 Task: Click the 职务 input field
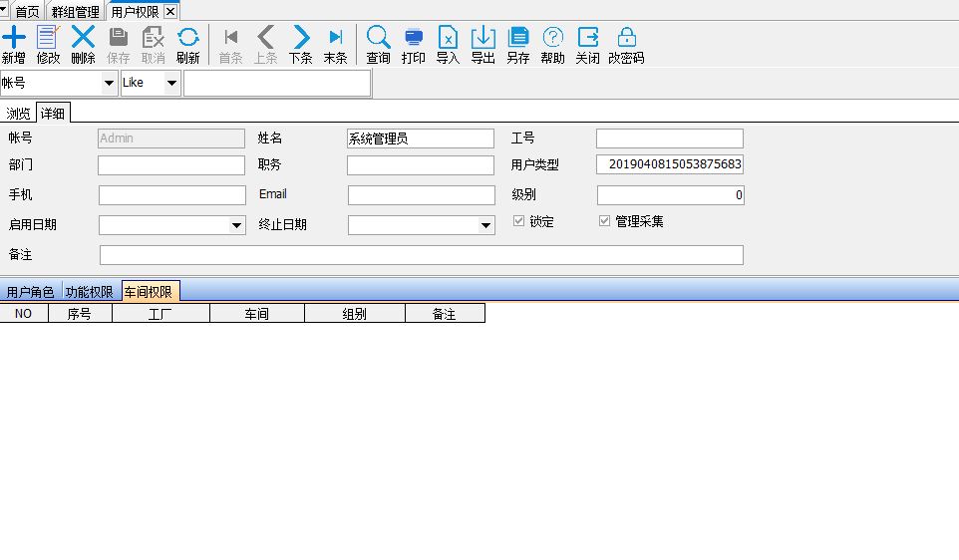420,165
